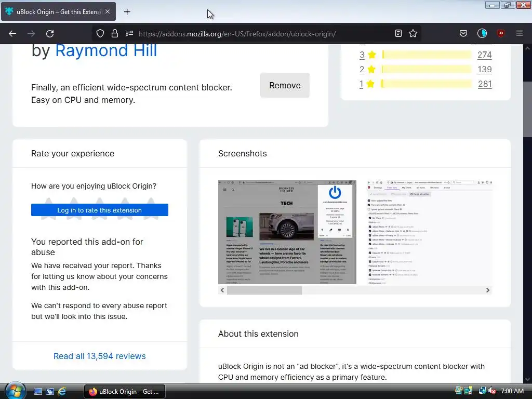Open the Business Insider screenshot thumbnail
This screenshot has height=399, width=532.
point(287,232)
